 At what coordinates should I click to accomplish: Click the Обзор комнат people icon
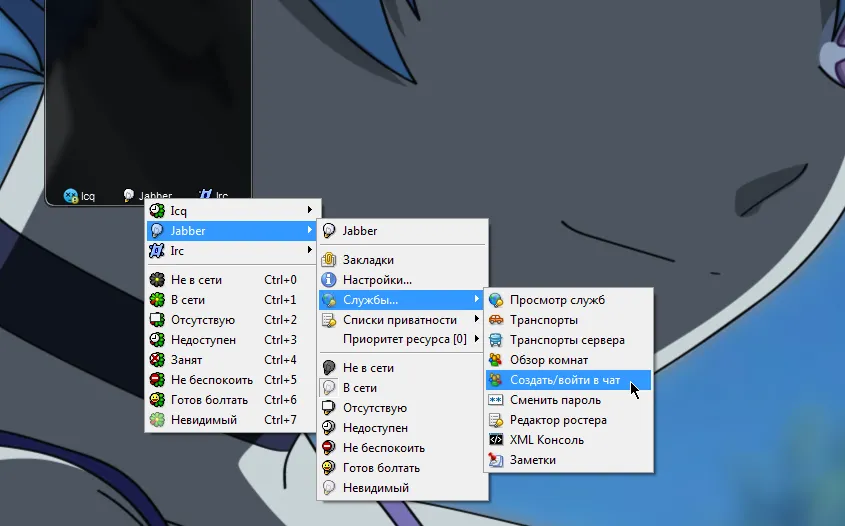point(496,360)
